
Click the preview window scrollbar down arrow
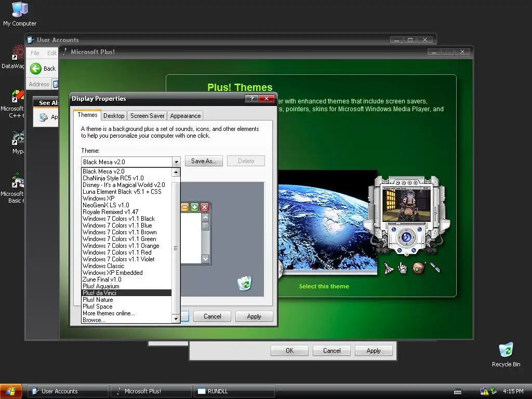[x=205, y=259]
